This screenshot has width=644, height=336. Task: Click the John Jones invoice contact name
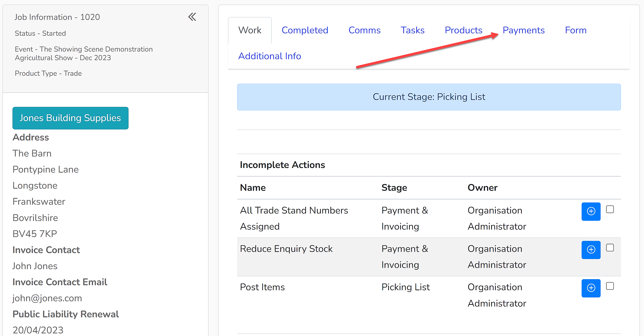35,266
